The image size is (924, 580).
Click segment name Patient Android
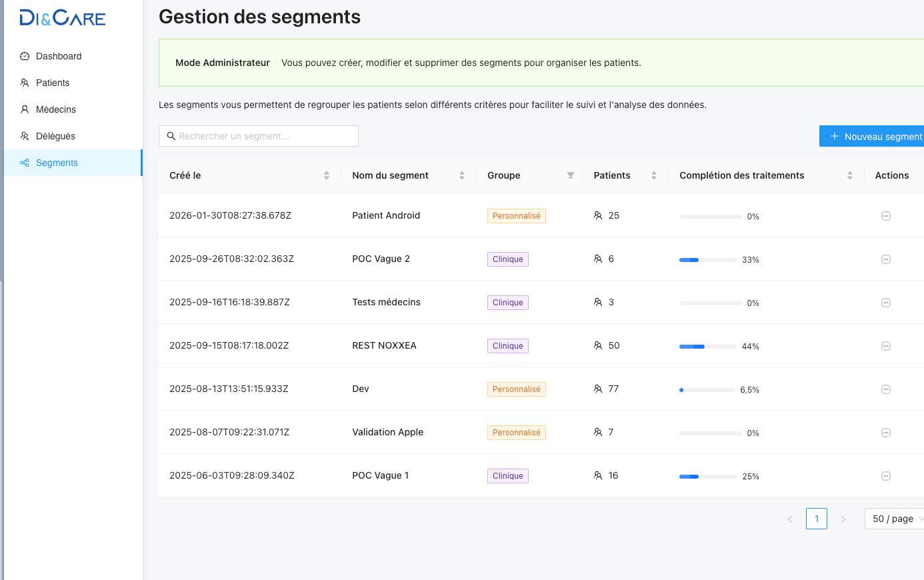coord(386,215)
